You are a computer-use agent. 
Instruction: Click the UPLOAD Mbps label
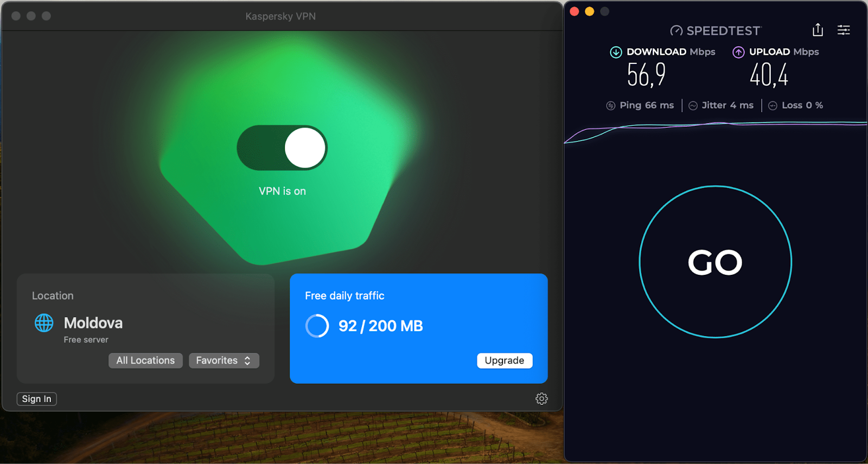[784, 52]
